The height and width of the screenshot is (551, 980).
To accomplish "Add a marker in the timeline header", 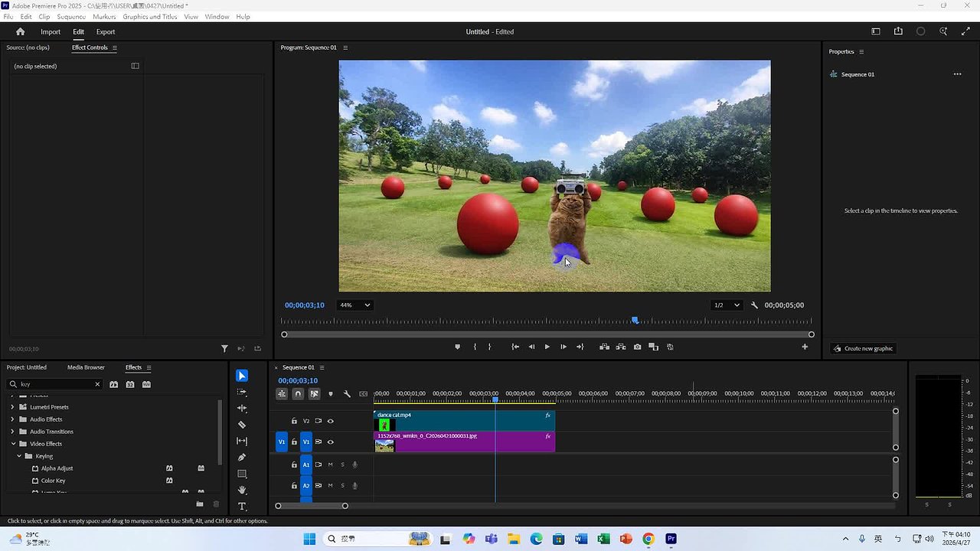I will coord(331,394).
